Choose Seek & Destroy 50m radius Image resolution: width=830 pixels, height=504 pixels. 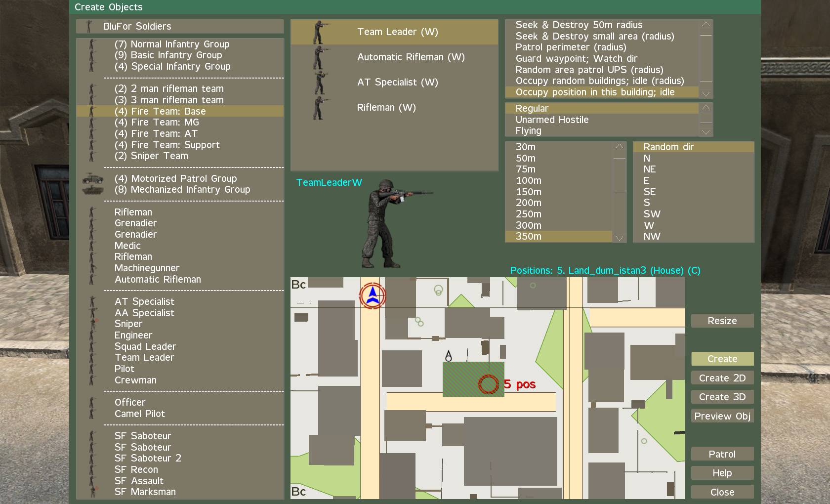[602, 25]
